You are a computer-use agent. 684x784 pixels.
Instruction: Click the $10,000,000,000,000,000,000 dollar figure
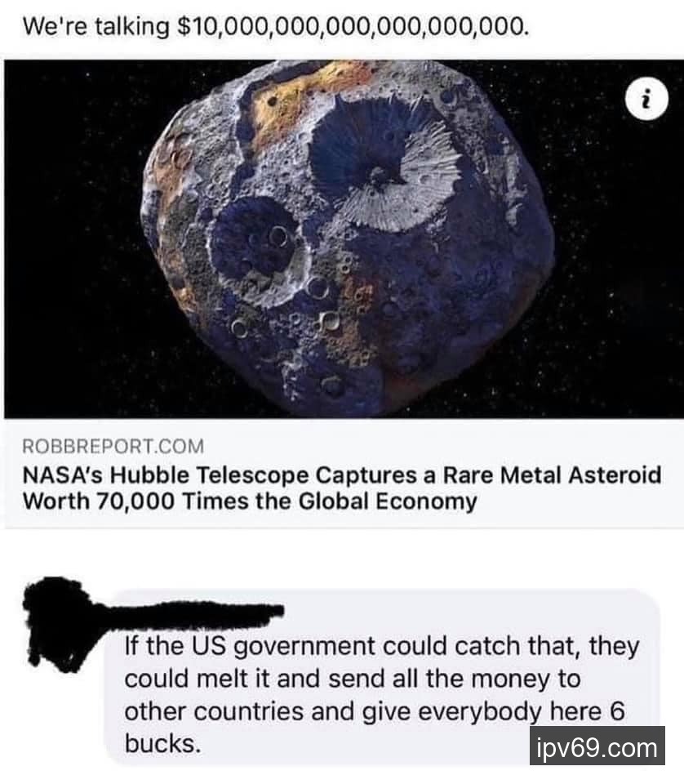(x=352, y=26)
